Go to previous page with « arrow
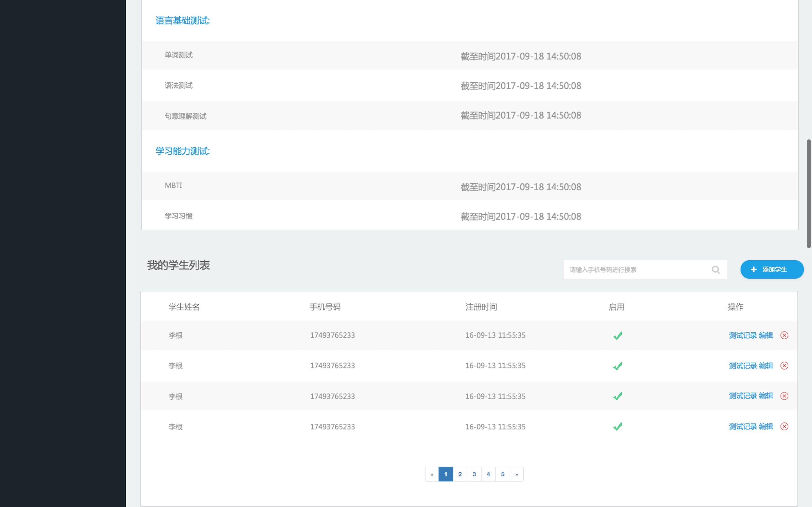The image size is (812, 507). click(432, 474)
